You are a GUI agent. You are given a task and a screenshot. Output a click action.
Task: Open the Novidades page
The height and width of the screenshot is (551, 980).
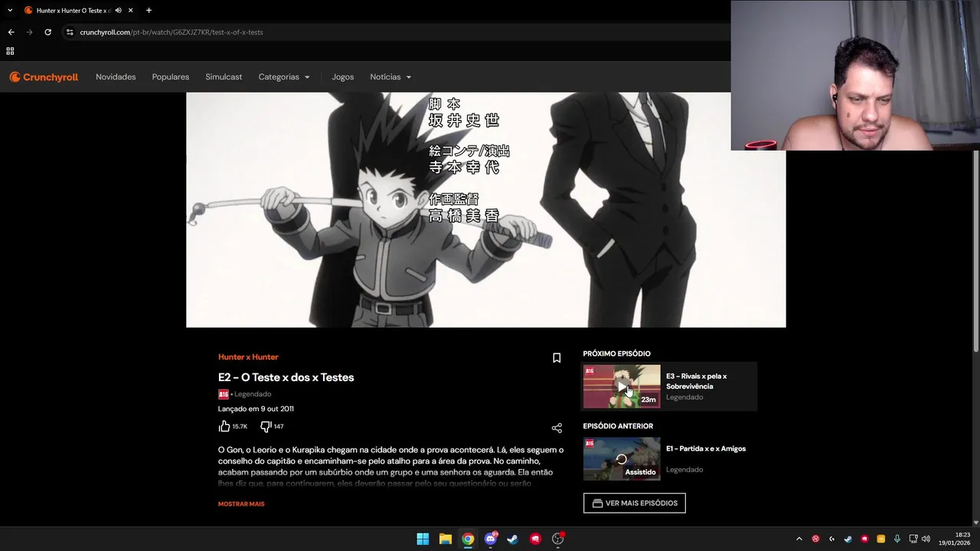(116, 77)
